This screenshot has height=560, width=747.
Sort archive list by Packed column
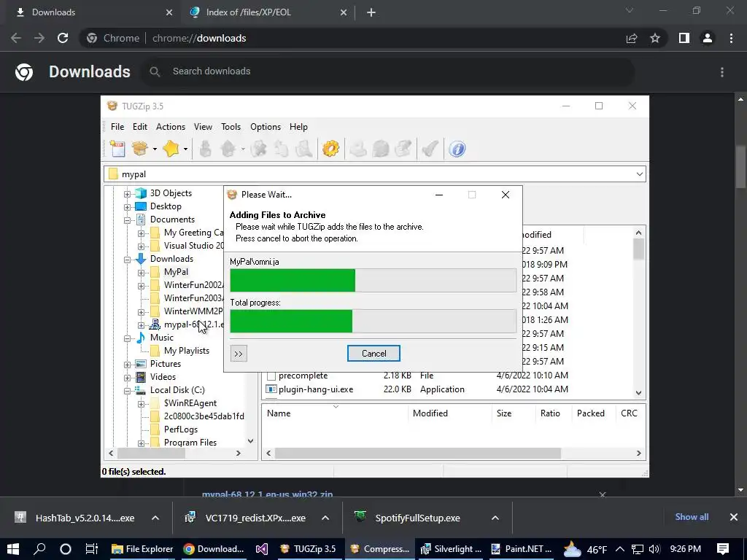point(590,413)
